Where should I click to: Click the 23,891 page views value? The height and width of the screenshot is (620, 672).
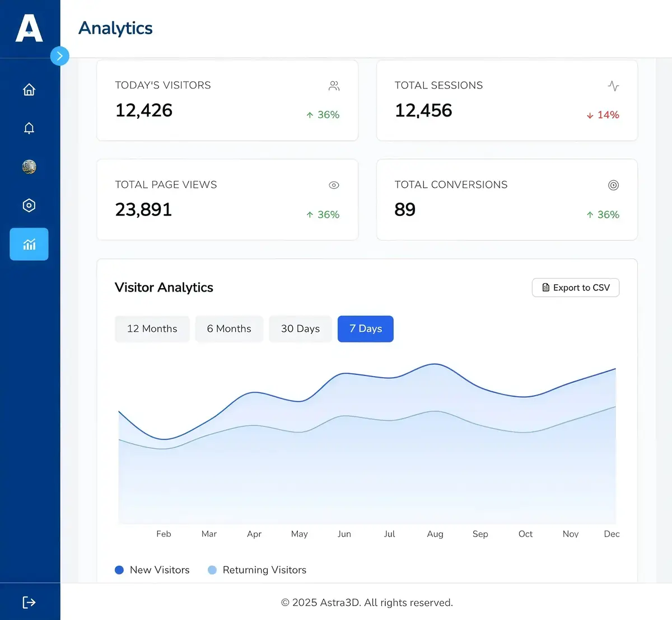click(143, 209)
